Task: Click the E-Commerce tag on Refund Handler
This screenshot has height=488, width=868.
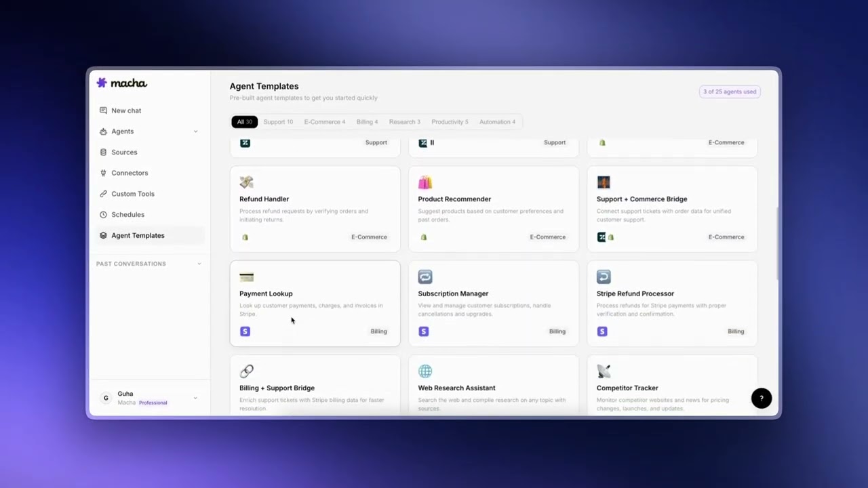Action: pos(369,237)
